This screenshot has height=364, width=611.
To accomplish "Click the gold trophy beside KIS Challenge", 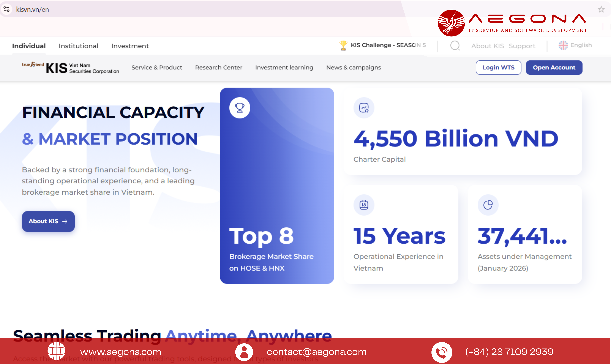I will click(343, 45).
